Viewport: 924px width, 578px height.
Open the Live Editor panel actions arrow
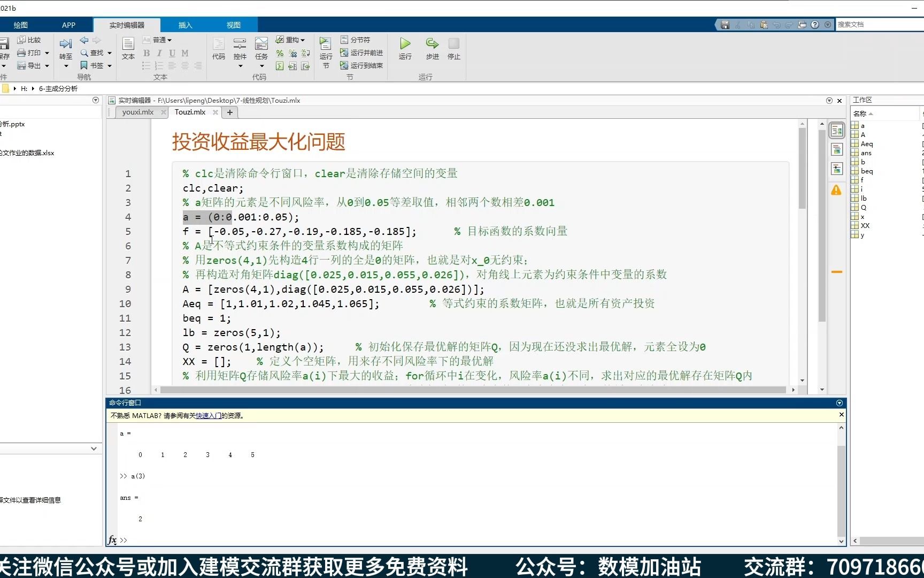829,101
